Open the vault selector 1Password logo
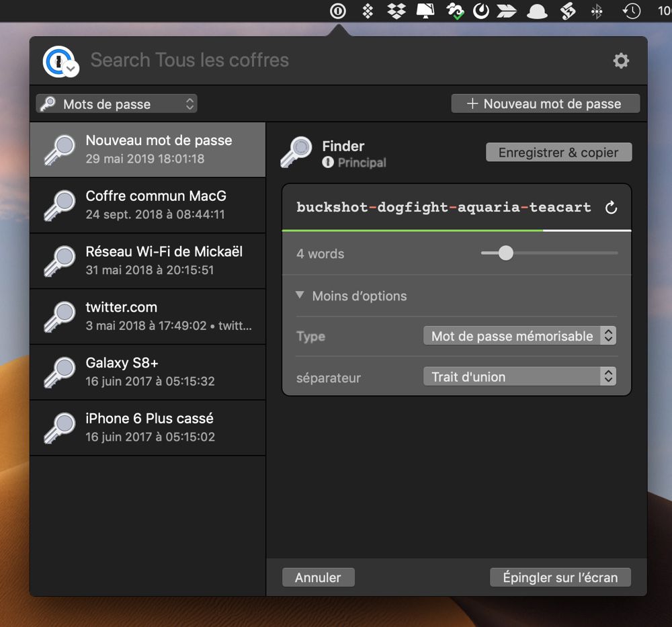 click(x=60, y=61)
